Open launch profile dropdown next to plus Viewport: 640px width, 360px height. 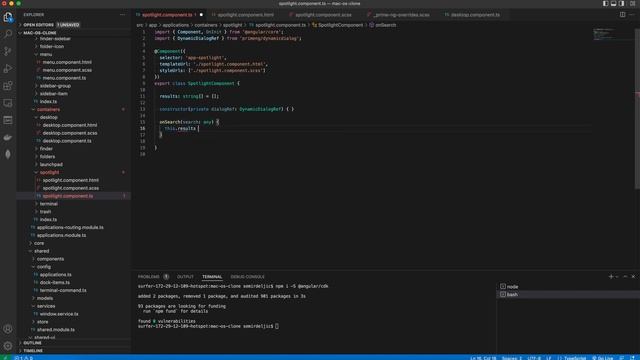tap(617, 277)
